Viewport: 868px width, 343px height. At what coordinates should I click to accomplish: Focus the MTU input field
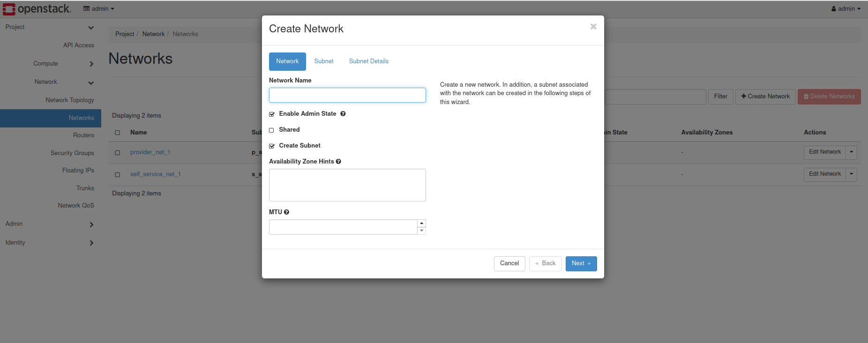343,227
